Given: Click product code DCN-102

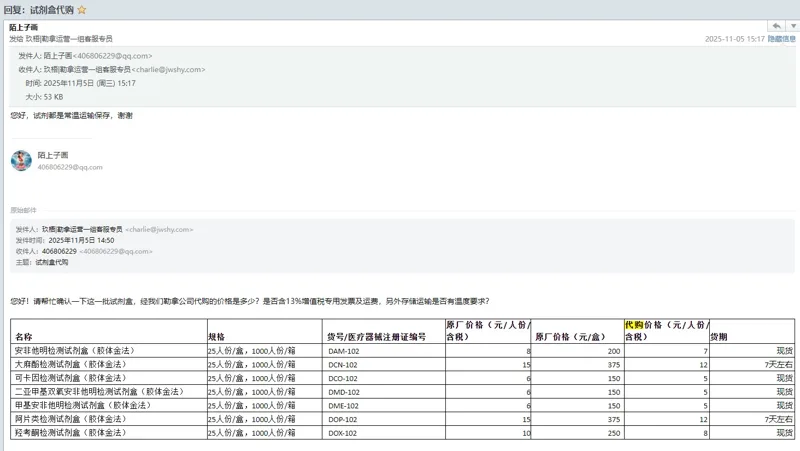Looking at the screenshot, I should point(342,365).
